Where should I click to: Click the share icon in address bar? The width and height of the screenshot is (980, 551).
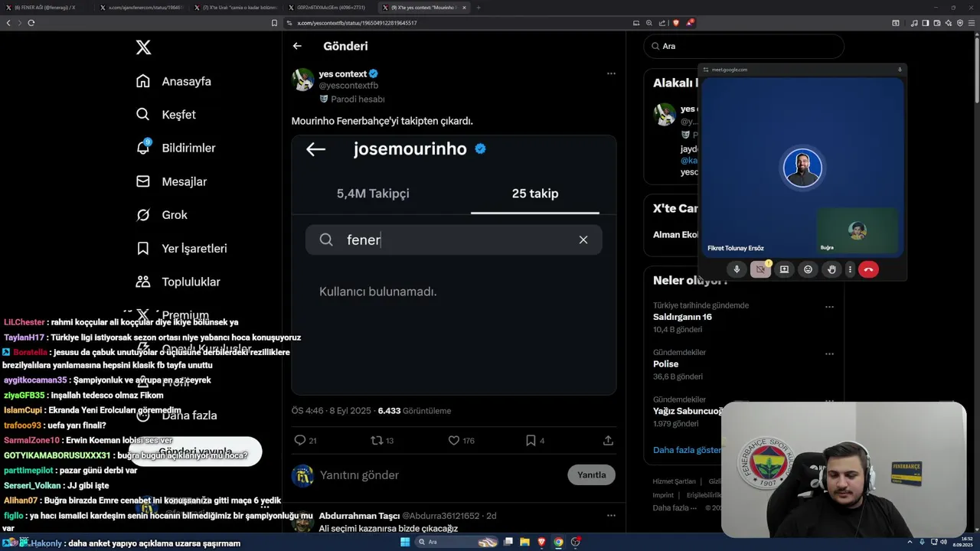(662, 23)
